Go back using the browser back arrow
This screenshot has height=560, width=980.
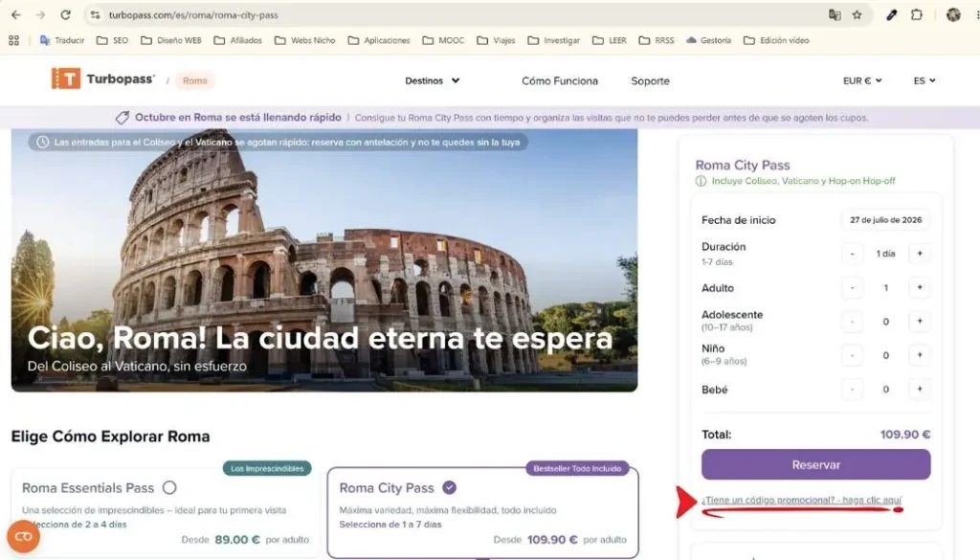[15, 15]
